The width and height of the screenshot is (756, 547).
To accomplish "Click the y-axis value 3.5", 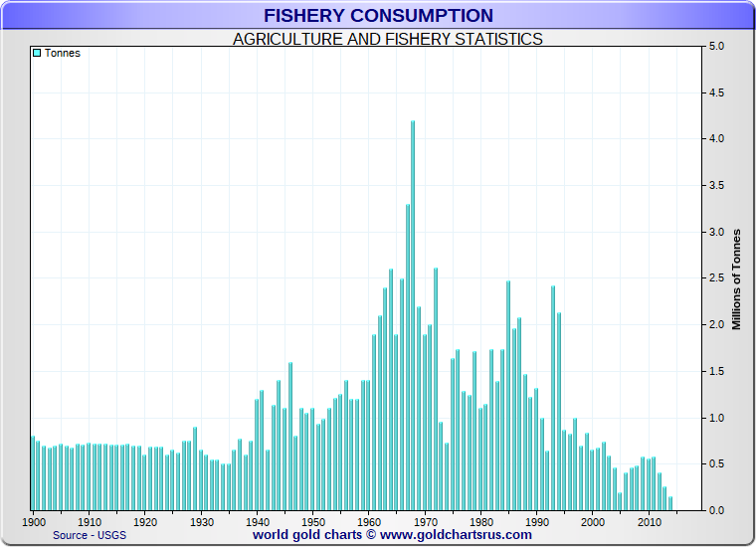I will [x=716, y=186].
